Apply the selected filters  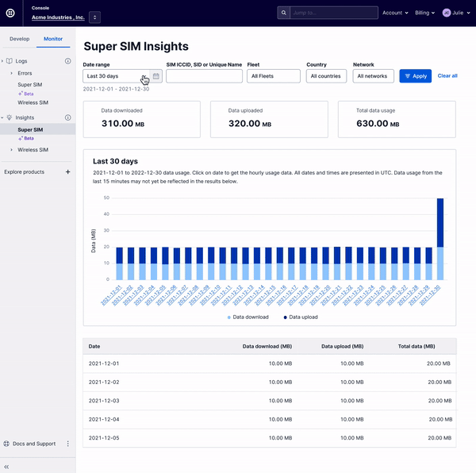tap(415, 76)
